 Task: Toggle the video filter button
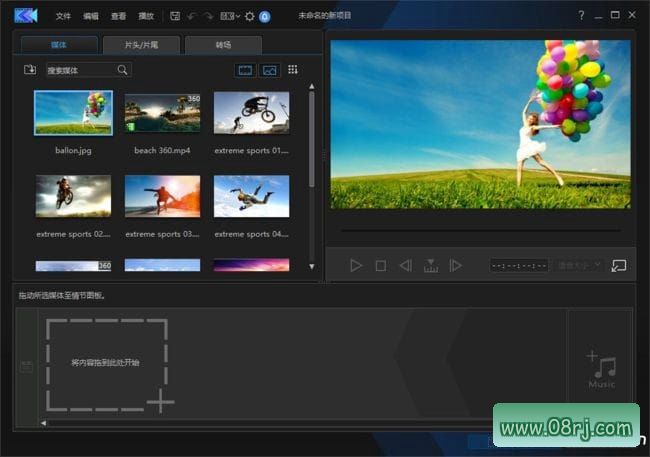pyautogui.click(x=245, y=70)
